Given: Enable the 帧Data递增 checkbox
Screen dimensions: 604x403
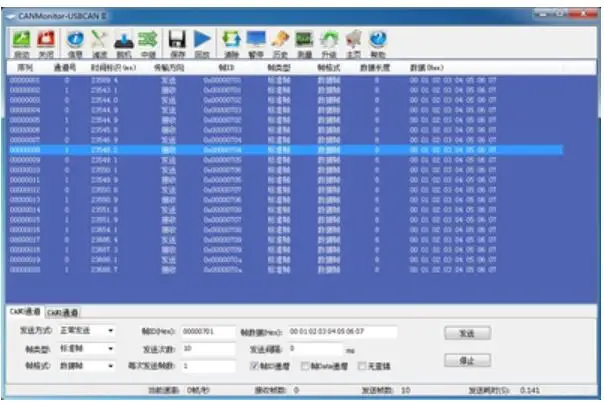Looking at the screenshot, I should click(305, 366).
